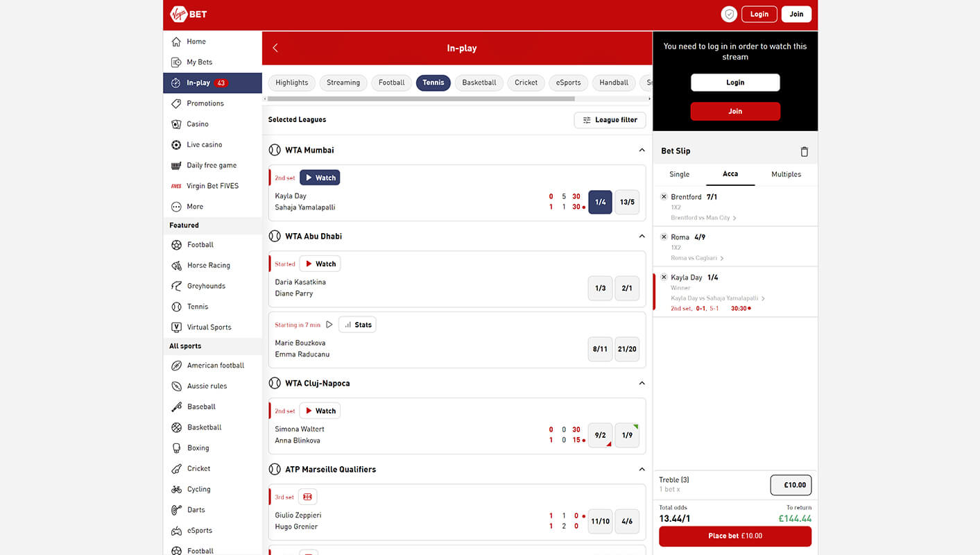The width and height of the screenshot is (980, 555).
Task: Open Roma vs Cagliari event link
Action: 698,258
